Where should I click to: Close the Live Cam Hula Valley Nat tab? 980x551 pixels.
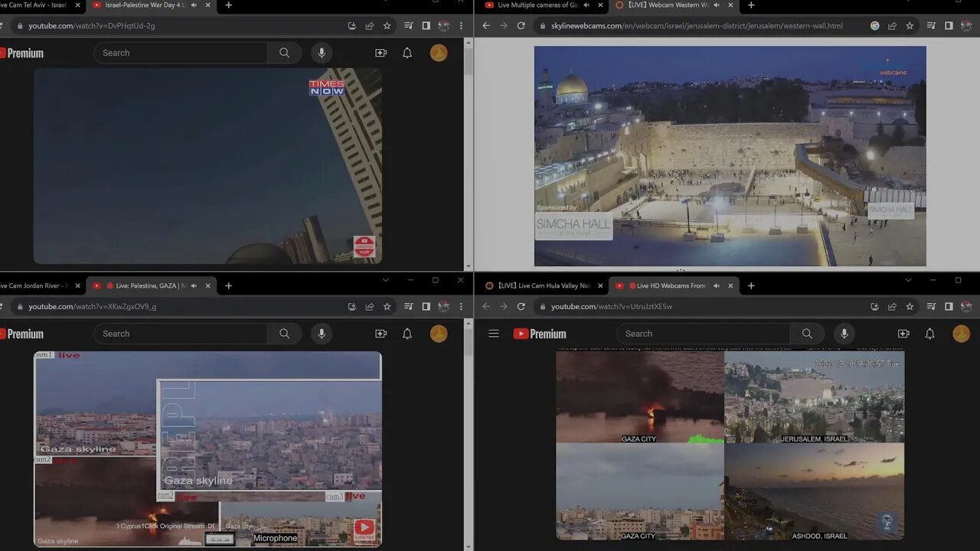coord(600,285)
